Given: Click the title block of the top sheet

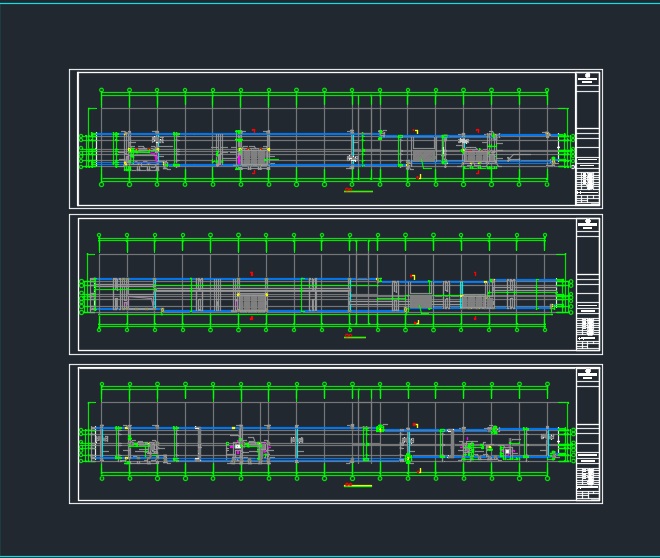Looking at the screenshot, I should click(588, 139).
